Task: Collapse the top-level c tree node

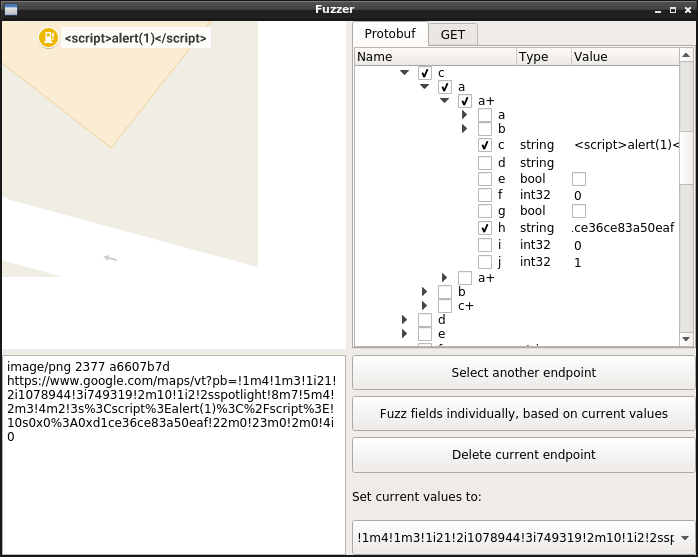Action: 404,73
